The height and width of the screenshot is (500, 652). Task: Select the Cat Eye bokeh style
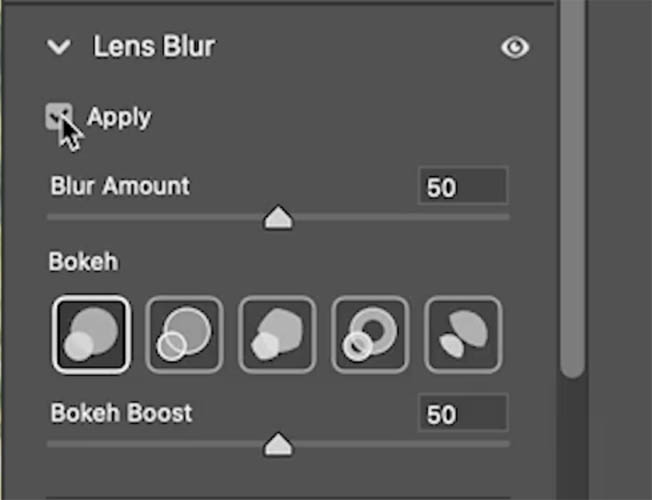(x=463, y=334)
